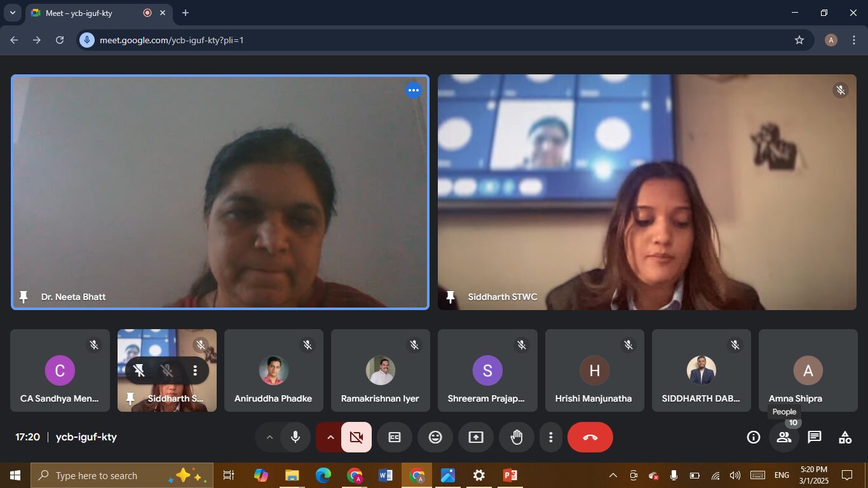Close the Meet browser tab
The width and height of the screenshot is (868, 488).
(x=163, y=13)
